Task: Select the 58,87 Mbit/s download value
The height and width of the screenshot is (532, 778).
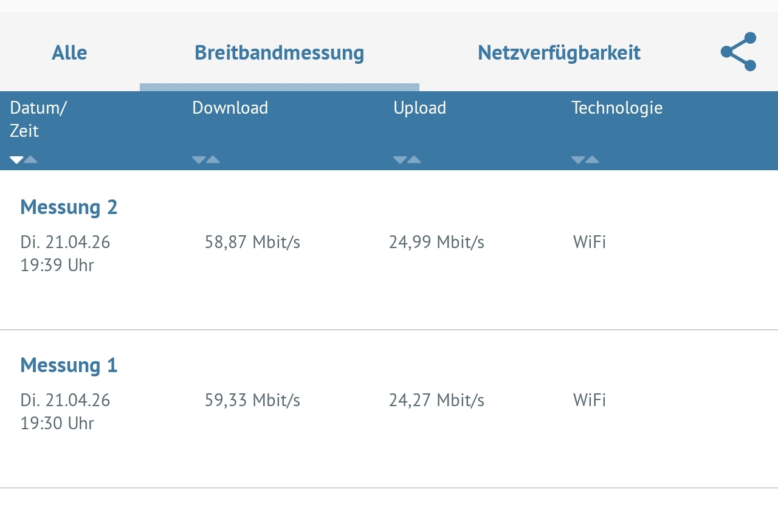Action: click(252, 243)
